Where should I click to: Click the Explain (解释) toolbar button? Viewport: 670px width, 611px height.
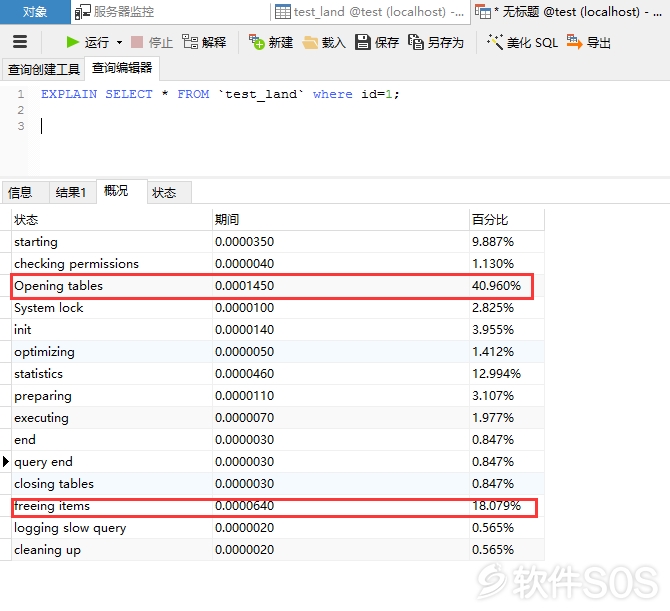point(204,42)
